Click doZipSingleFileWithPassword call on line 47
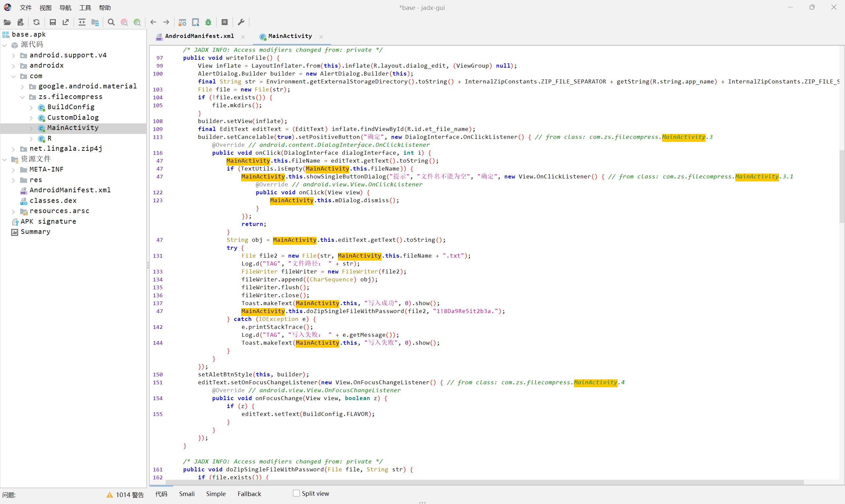The width and height of the screenshot is (845, 504). tap(355, 311)
